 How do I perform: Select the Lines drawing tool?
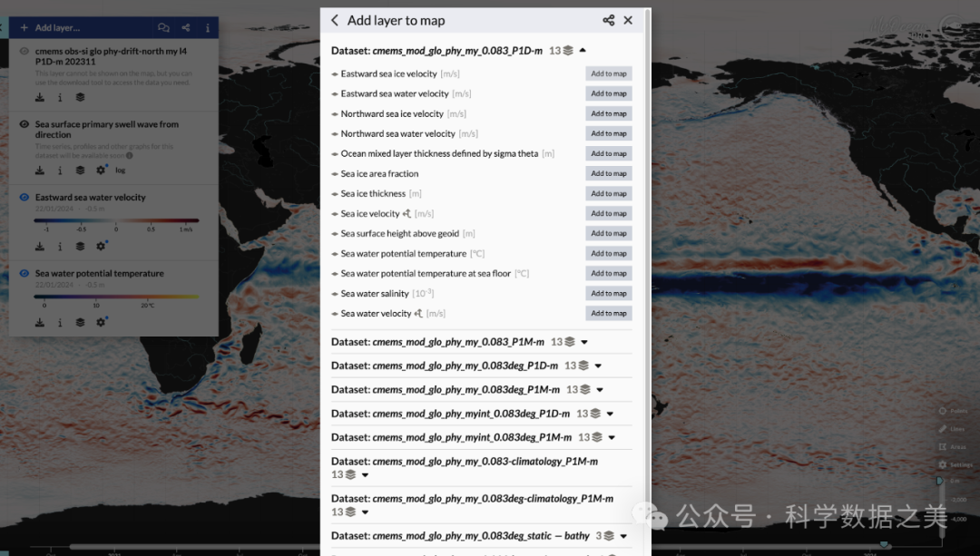point(950,428)
